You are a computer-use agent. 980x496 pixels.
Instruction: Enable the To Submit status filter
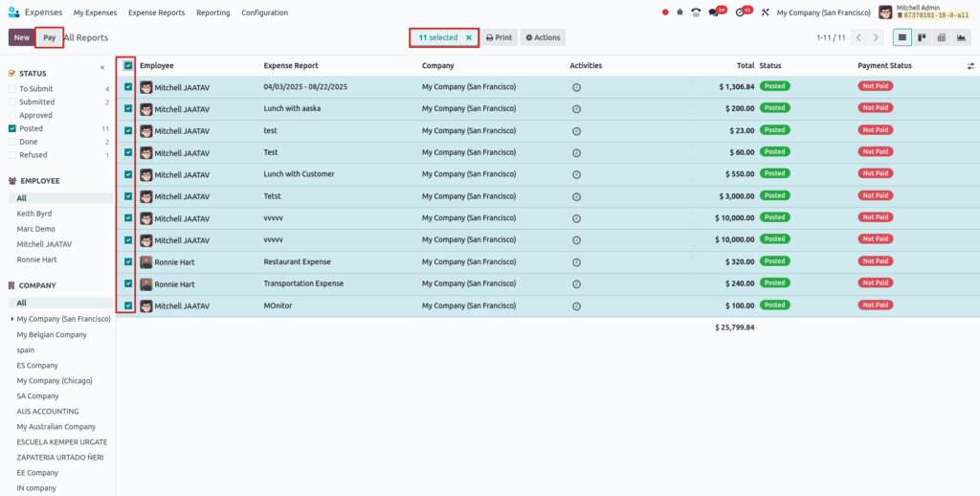coord(11,88)
